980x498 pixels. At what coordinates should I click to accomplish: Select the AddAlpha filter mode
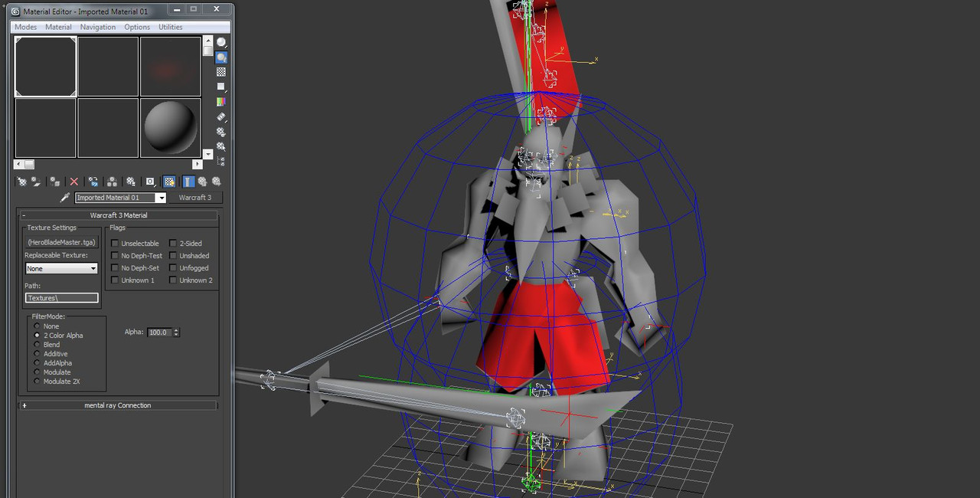[x=37, y=363]
